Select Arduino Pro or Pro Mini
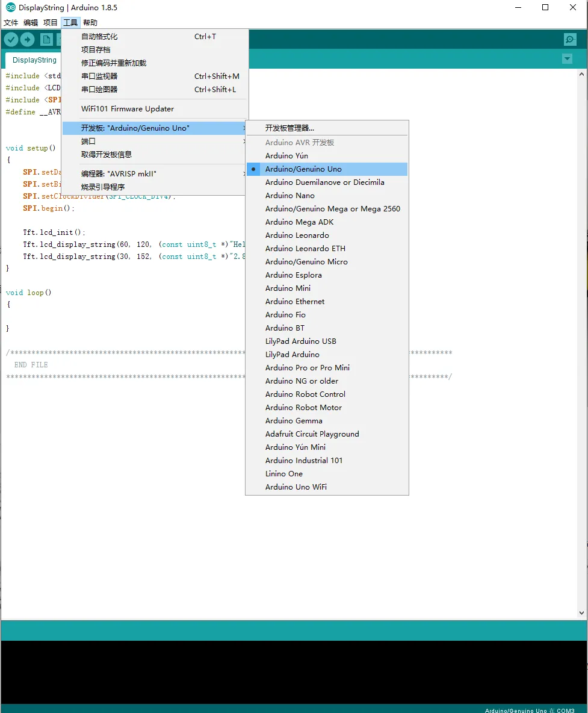The image size is (588, 713). 327,367
